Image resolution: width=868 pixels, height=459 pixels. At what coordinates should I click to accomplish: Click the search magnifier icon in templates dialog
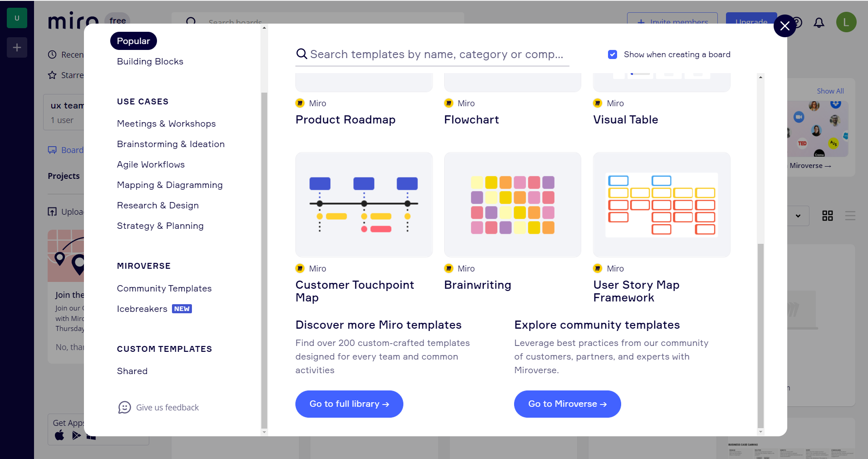pos(301,54)
